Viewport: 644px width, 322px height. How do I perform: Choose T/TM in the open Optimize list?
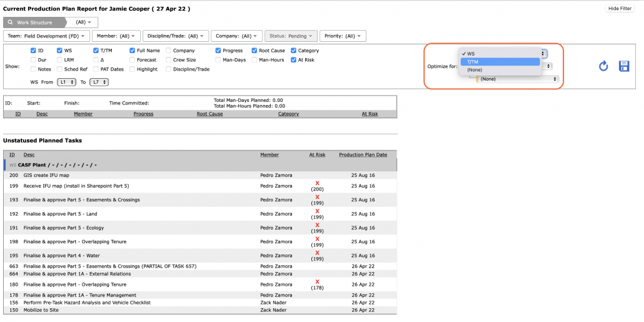500,62
